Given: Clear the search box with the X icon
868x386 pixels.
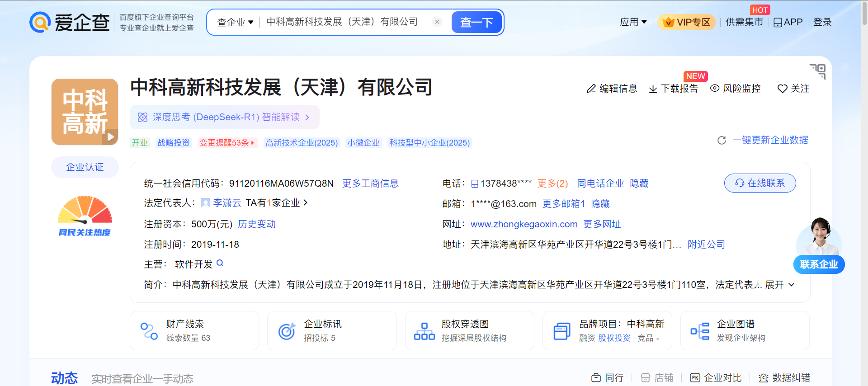Looking at the screenshot, I should [437, 22].
